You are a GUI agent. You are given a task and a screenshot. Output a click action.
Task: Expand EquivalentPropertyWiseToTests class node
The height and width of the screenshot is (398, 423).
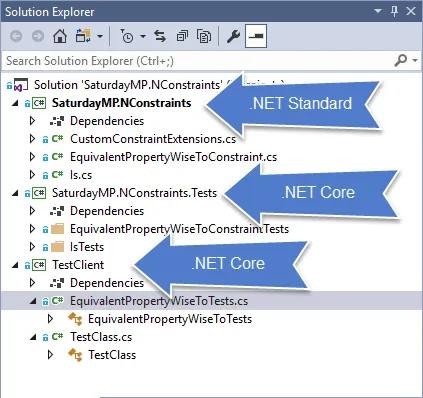(x=50, y=319)
